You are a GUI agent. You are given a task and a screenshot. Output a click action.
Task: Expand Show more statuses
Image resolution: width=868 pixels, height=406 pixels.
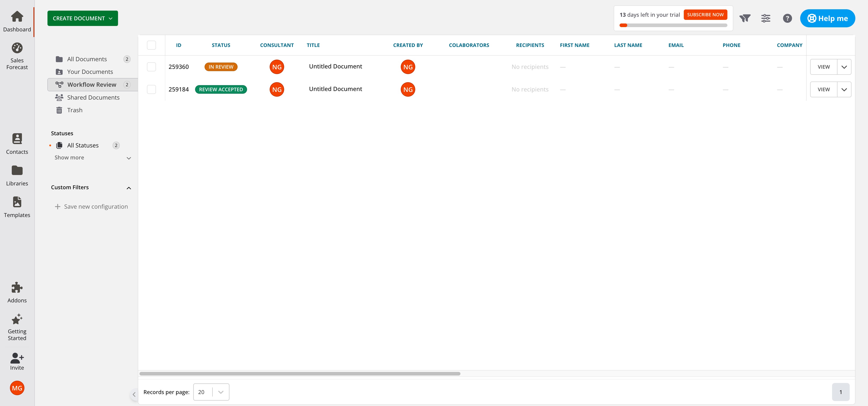pos(92,158)
